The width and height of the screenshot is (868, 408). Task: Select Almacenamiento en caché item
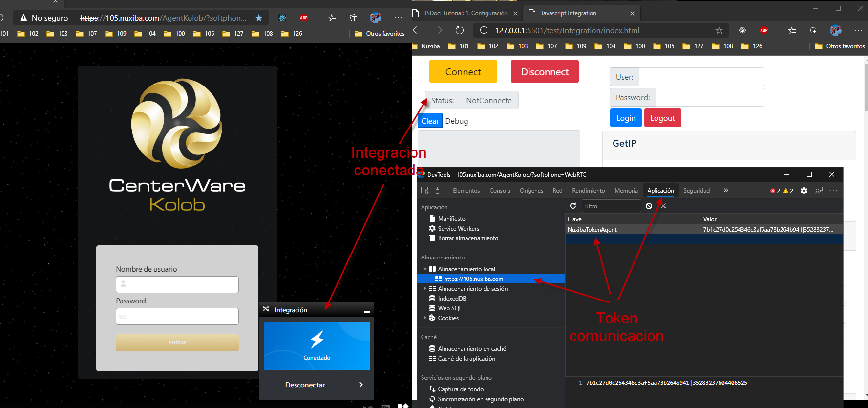click(x=472, y=349)
